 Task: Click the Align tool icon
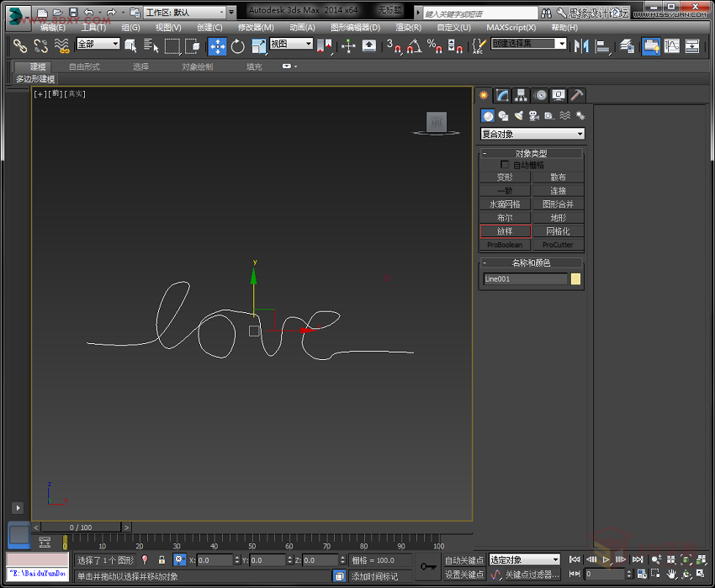(603, 46)
